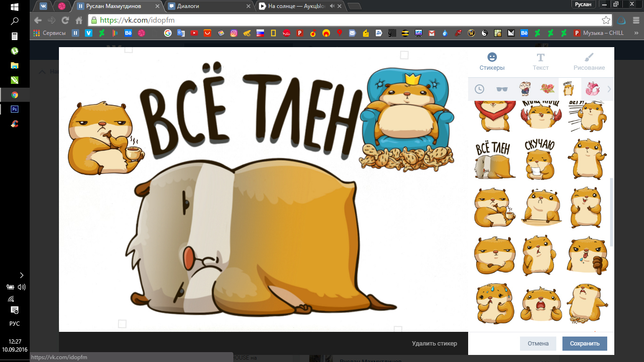
Task: Open the taskbar clock showing 12:27
Action: click(x=15, y=346)
